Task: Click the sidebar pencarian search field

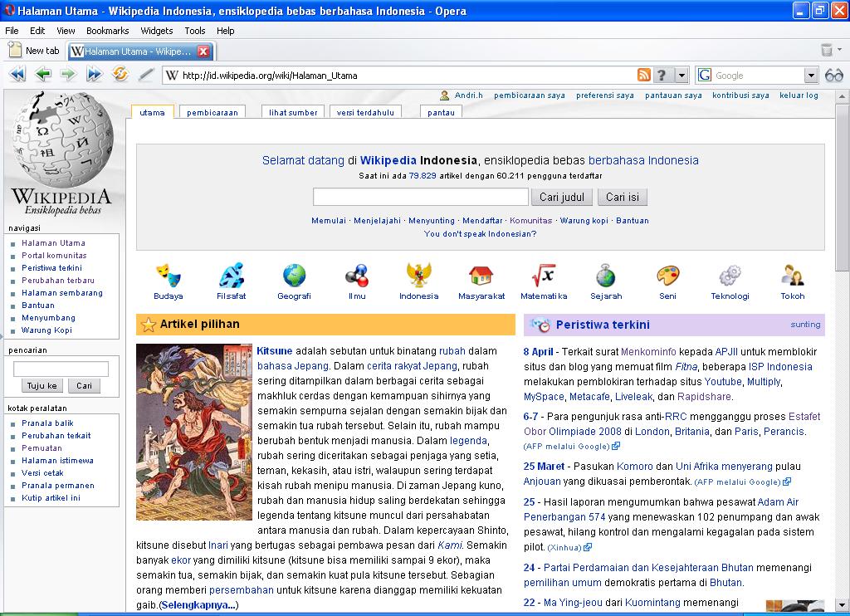Action: (61, 369)
